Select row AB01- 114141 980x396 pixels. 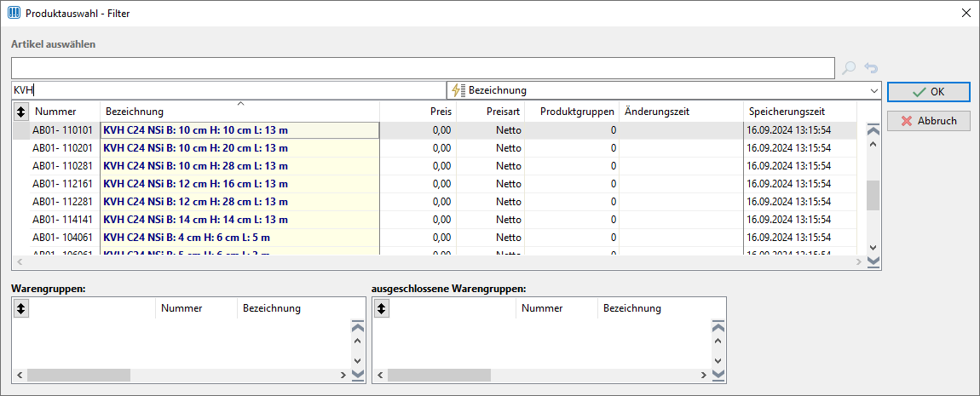pyautogui.click(x=435, y=220)
